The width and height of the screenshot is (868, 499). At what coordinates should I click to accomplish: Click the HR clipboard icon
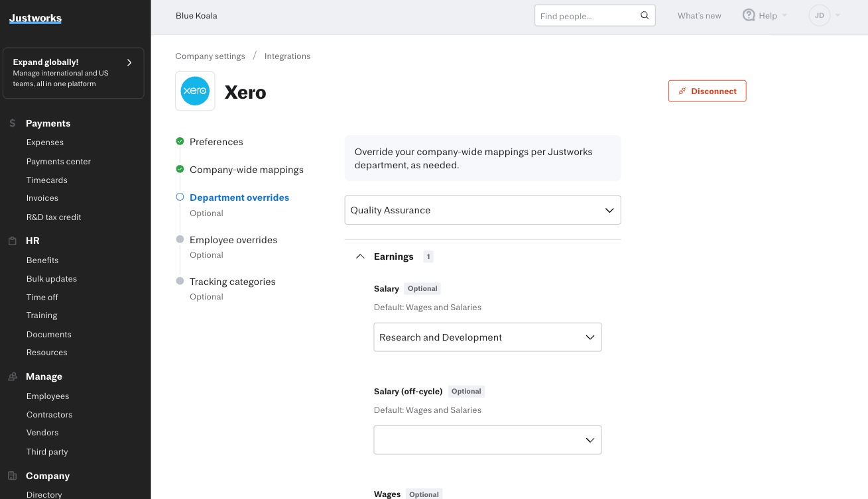12,241
